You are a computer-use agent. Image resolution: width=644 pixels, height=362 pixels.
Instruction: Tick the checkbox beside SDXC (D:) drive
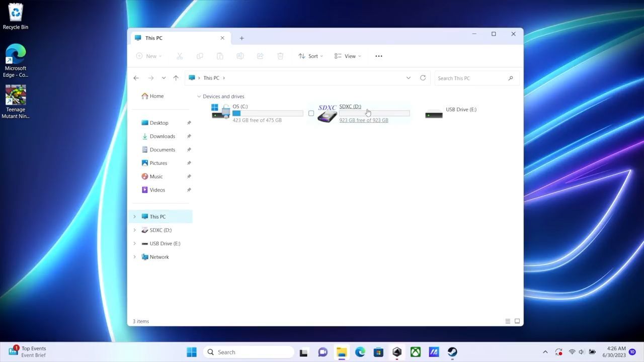(311, 113)
